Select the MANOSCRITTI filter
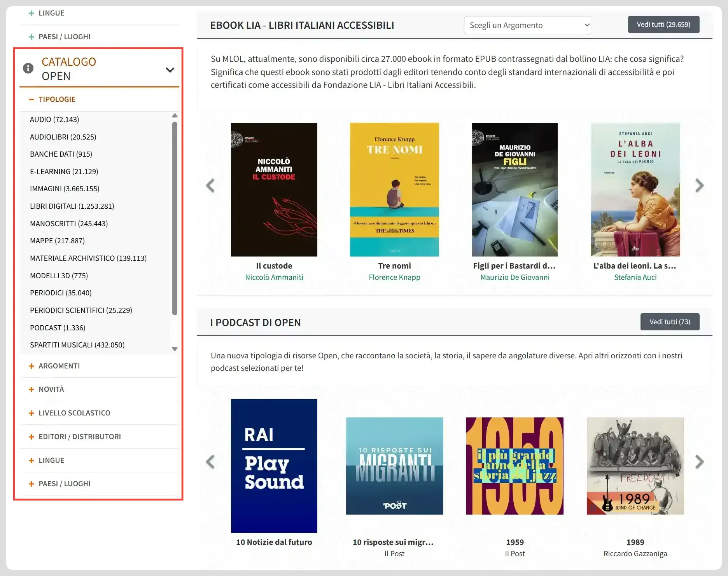Viewport: 728px width, 576px height. 69,223
